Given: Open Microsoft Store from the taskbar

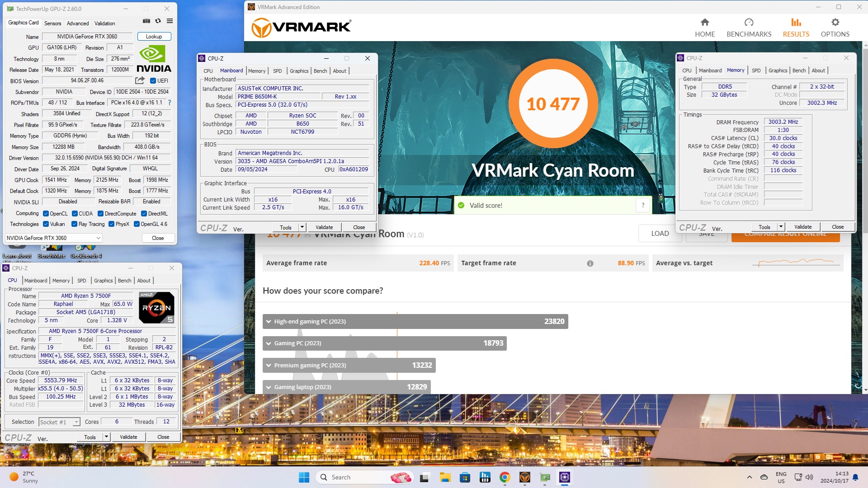Looking at the screenshot, I should coord(465,477).
